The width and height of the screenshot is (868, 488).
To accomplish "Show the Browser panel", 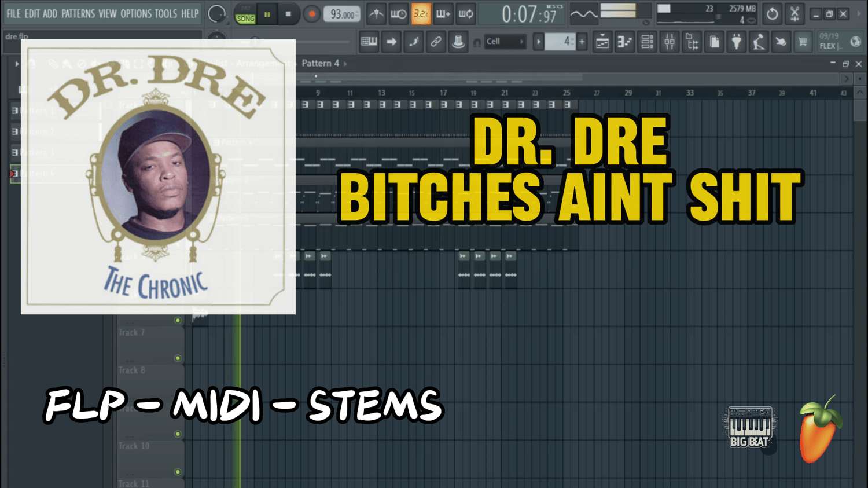I will [x=692, y=42].
